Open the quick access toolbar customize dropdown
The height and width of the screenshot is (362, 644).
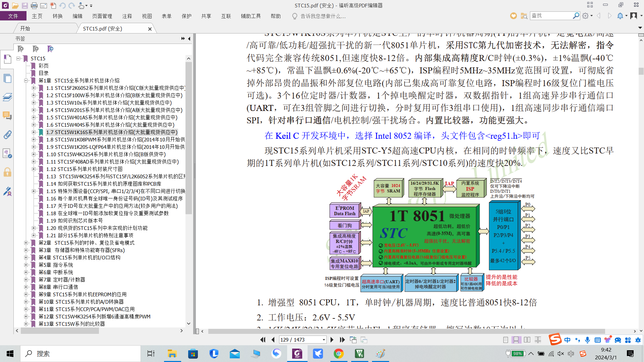pyautogui.click(x=91, y=6)
